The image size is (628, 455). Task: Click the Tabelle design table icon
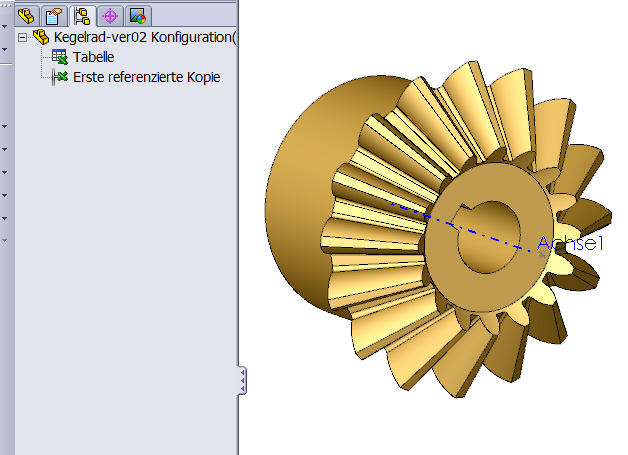(60, 57)
